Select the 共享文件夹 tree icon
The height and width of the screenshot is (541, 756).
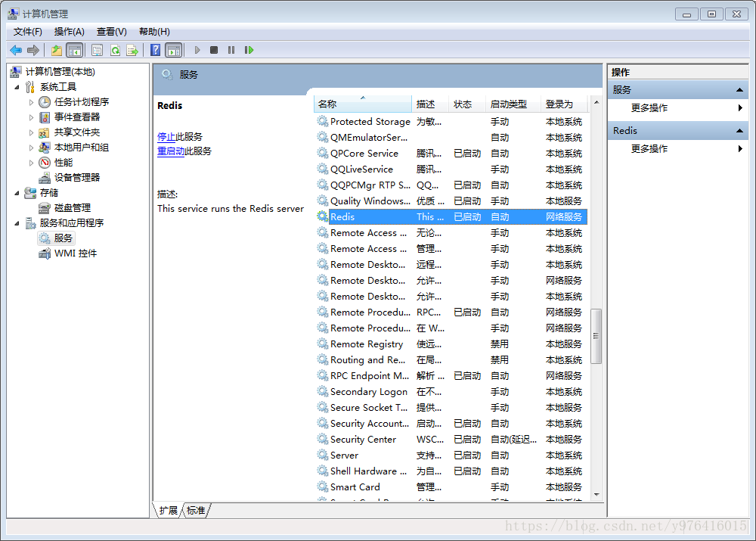click(x=45, y=132)
